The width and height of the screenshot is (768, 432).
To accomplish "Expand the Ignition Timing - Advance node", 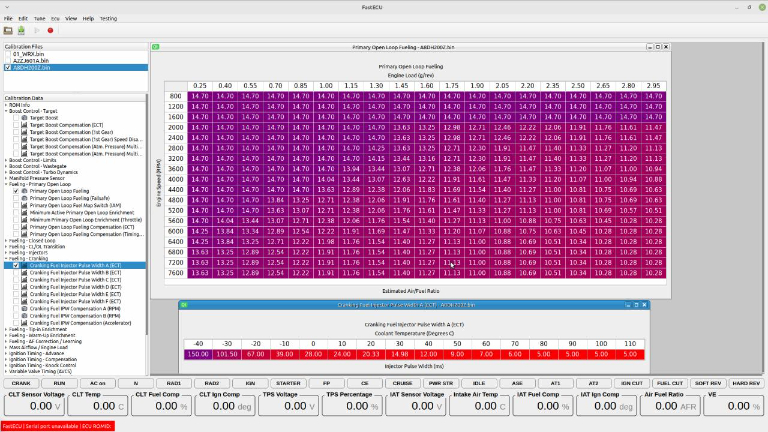I will 5,352.
